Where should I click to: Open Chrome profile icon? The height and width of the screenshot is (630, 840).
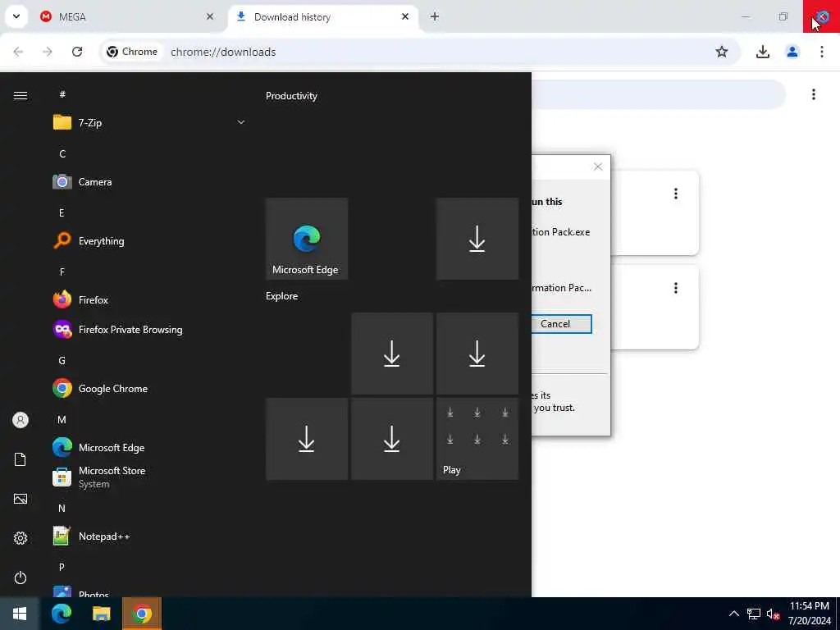point(792,52)
